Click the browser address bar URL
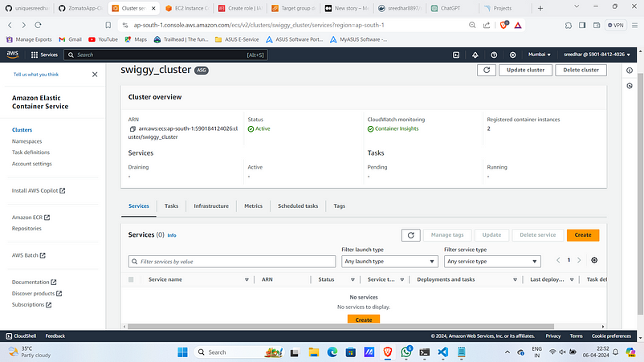The height and width of the screenshot is (362, 644). pos(259,25)
